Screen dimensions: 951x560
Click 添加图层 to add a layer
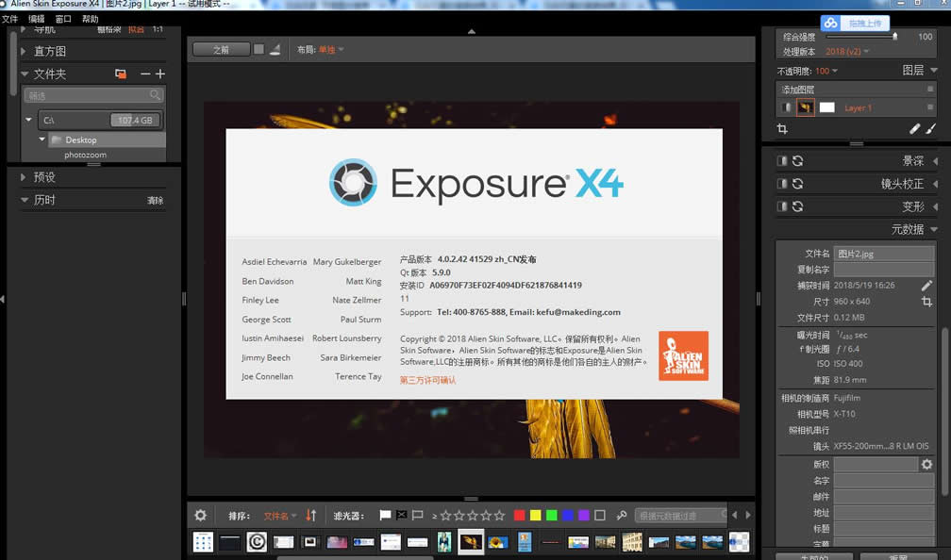coord(797,90)
